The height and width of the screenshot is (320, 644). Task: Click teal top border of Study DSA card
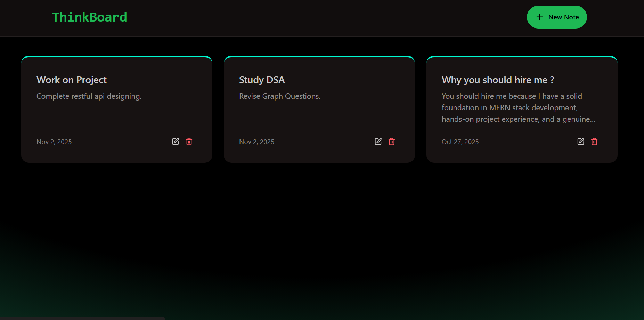click(319, 56)
